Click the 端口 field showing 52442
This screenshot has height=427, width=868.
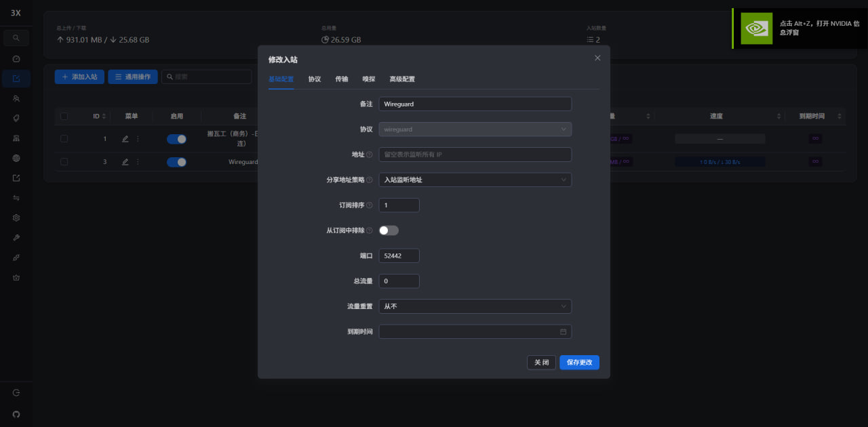tap(399, 256)
